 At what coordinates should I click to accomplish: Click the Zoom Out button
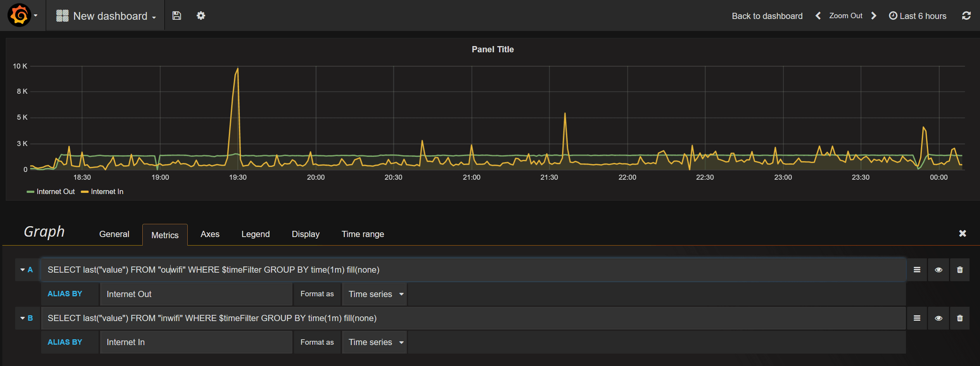pyautogui.click(x=846, y=16)
